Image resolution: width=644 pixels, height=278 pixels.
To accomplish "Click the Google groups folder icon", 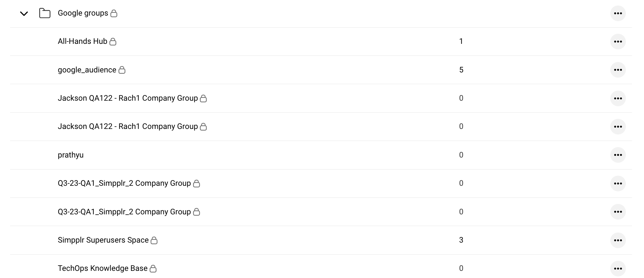I will [45, 13].
